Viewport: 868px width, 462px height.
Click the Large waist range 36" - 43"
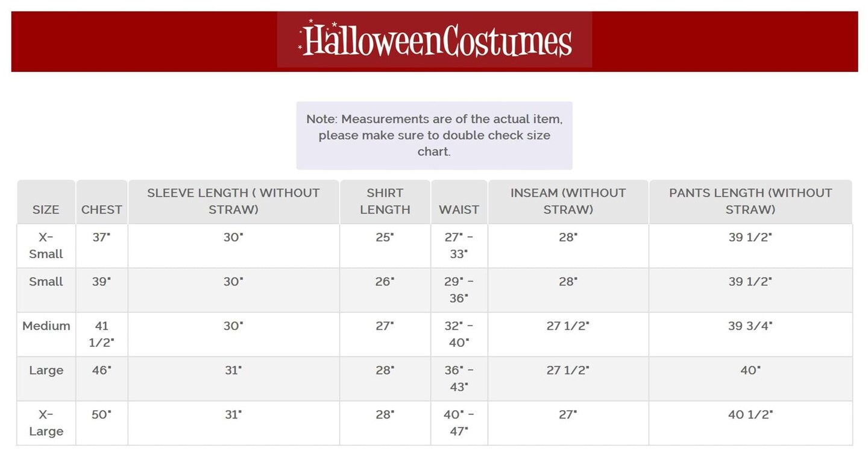459,378
